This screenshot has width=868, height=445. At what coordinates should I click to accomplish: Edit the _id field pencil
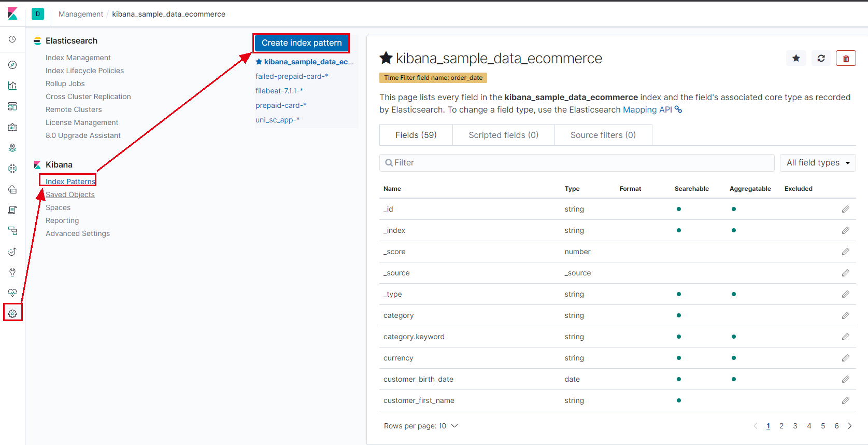point(846,209)
